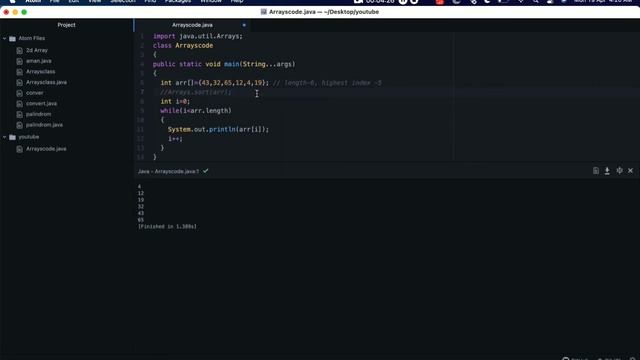Collapse the youtube folder chevron
The image size is (640, 360).
click(4, 137)
